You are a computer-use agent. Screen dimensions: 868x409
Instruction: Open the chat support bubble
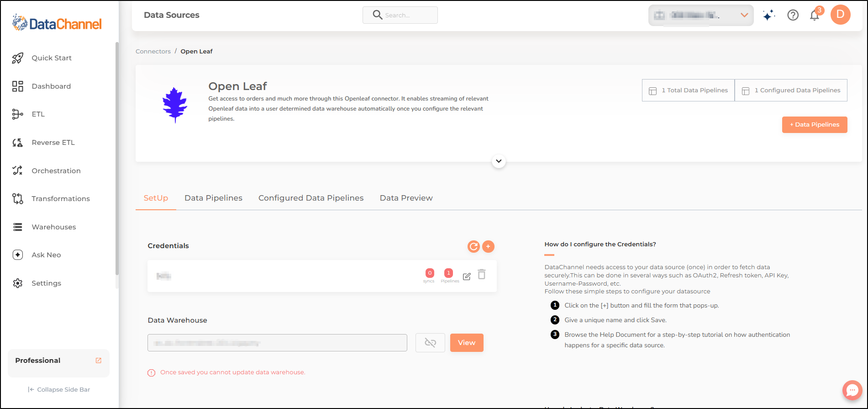(x=852, y=390)
